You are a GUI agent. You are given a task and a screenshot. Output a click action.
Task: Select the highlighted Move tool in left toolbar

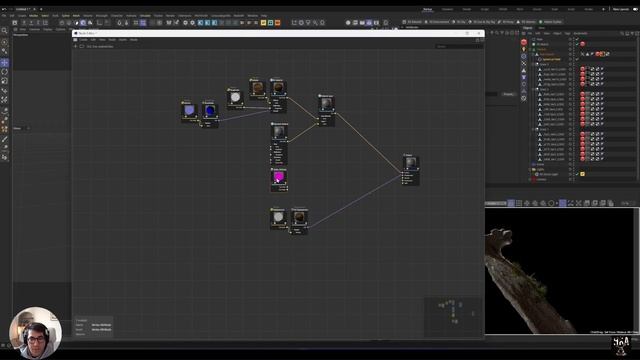4,62
